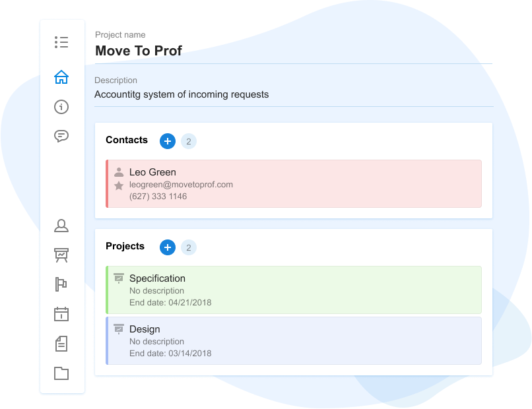Open the calendar icon in sidebar
Image resolution: width=532 pixels, height=409 pixels.
tap(61, 314)
